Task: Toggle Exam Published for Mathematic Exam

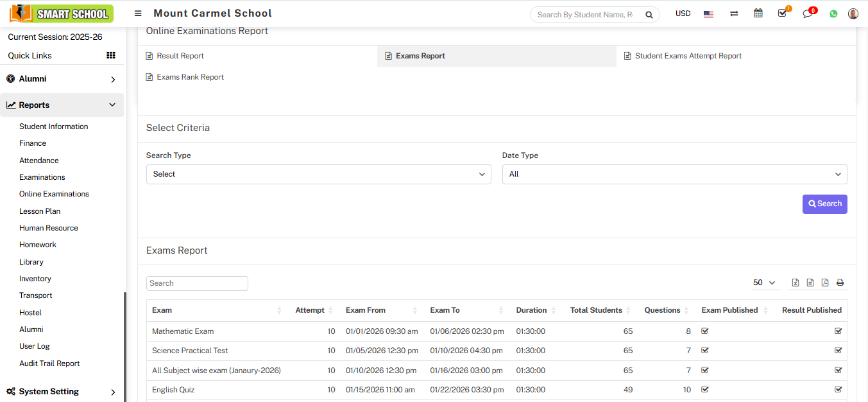Action: pyautogui.click(x=704, y=331)
